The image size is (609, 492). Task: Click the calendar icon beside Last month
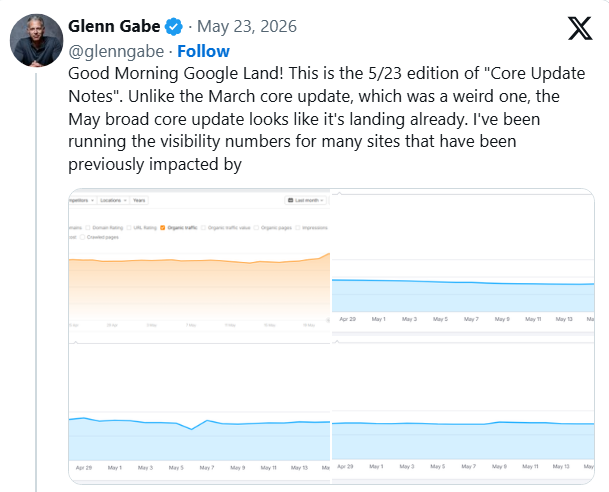coord(290,200)
